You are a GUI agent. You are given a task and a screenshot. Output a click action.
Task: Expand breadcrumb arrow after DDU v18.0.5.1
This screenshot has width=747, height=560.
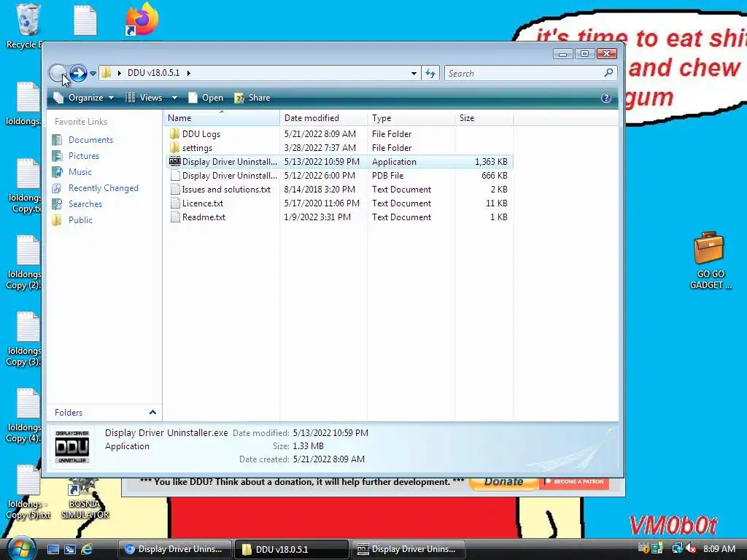tap(189, 73)
